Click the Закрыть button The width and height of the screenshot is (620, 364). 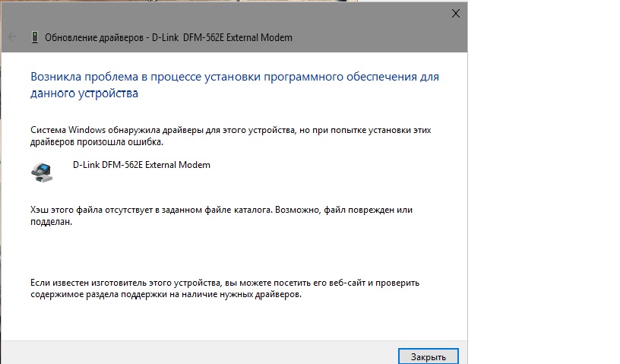pos(429,356)
